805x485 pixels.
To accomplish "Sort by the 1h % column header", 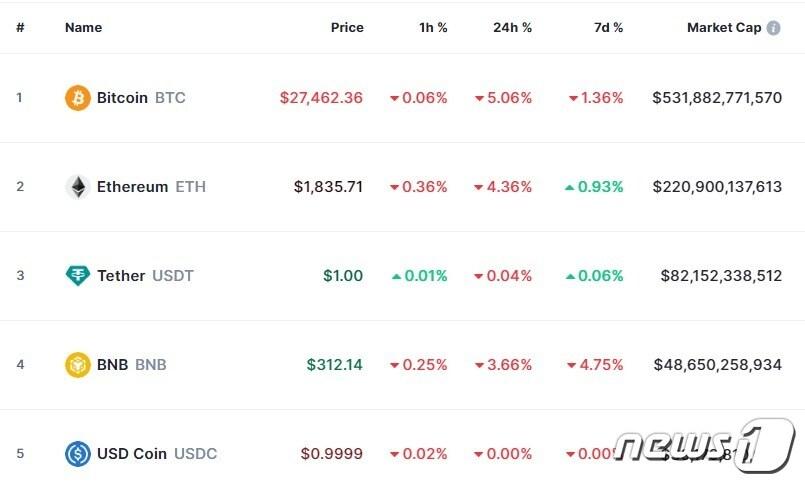I will (x=431, y=28).
